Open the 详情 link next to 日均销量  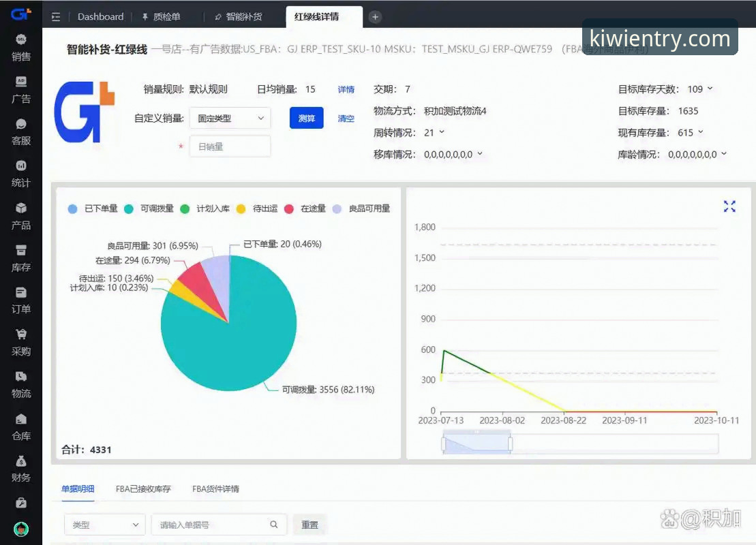pyautogui.click(x=346, y=89)
